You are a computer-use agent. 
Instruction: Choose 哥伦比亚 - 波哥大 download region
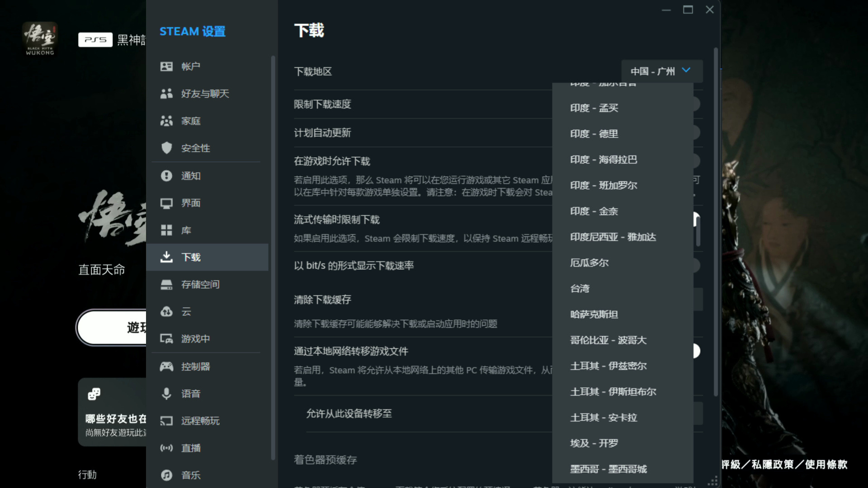[623, 340]
